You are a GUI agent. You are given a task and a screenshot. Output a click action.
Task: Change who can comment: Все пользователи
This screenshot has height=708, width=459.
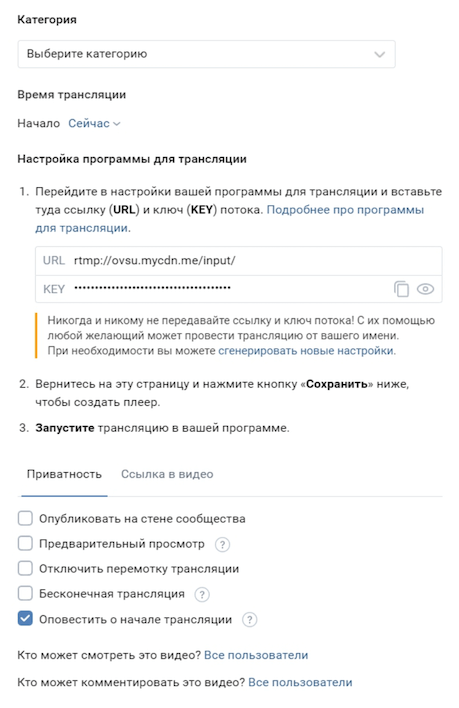tap(300, 682)
